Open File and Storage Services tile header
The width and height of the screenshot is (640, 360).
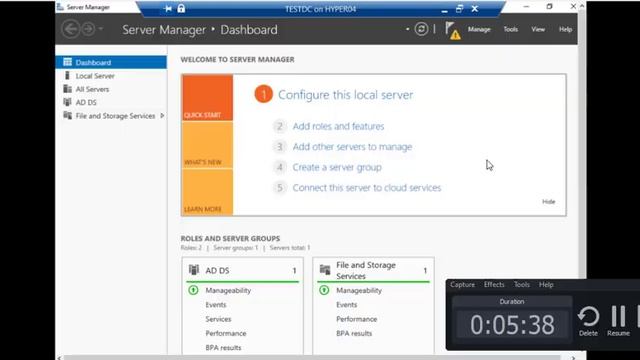click(373, 270)
